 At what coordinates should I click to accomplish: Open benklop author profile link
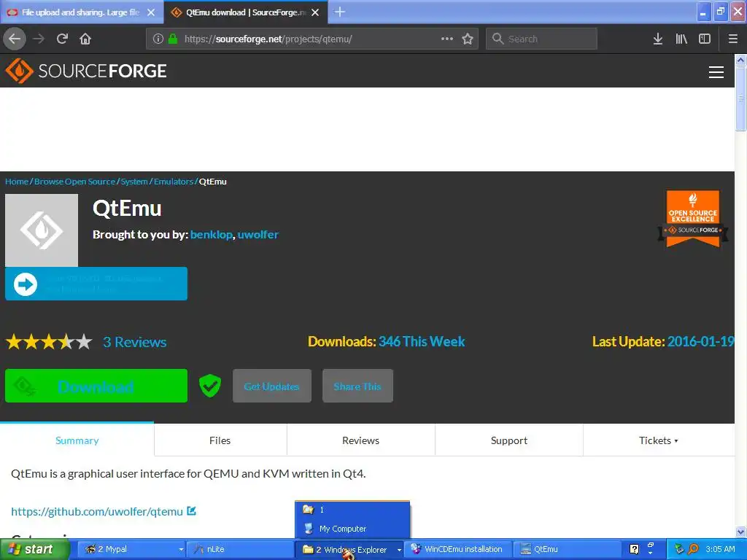pyautogui.click(x=211, y=234)
